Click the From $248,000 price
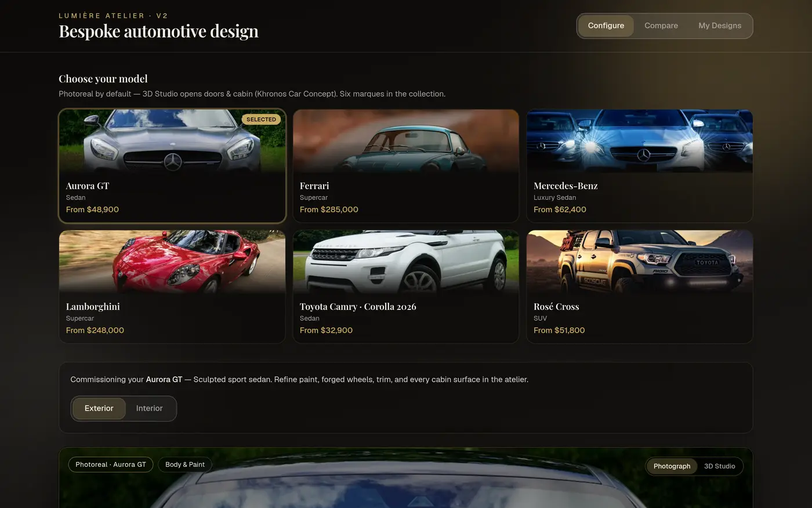Image resolution: width=812 pixels, height=508 pixels. click(x=95, y=330)
